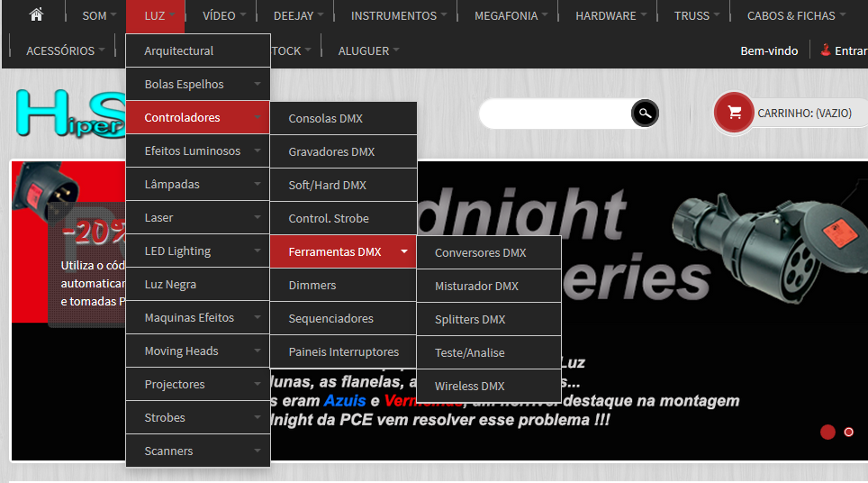Expand Scanners submenu arrow
This screenshot has width=868, height=483.
click(258, 451)
